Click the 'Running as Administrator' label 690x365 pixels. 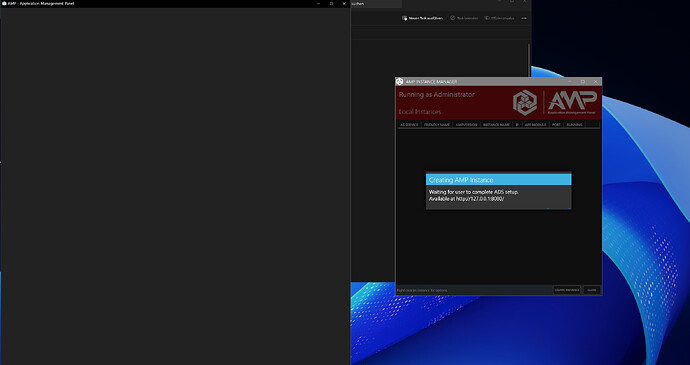437,95
